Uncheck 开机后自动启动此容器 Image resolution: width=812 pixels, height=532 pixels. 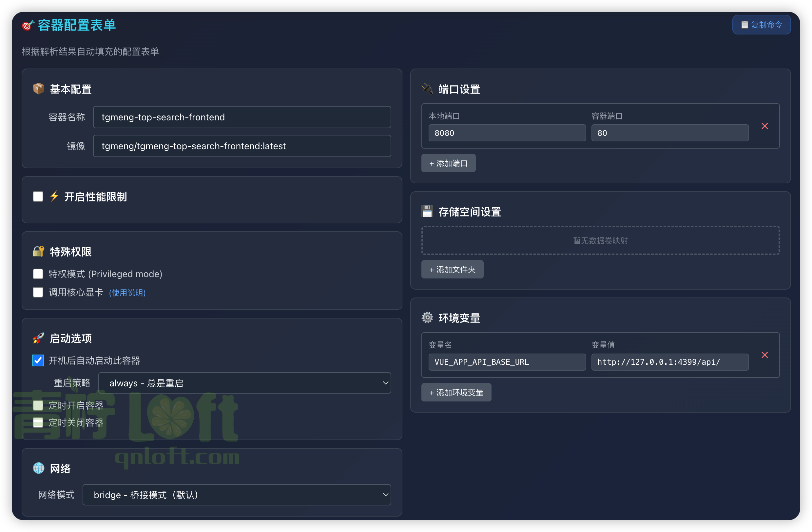point(38,360)
